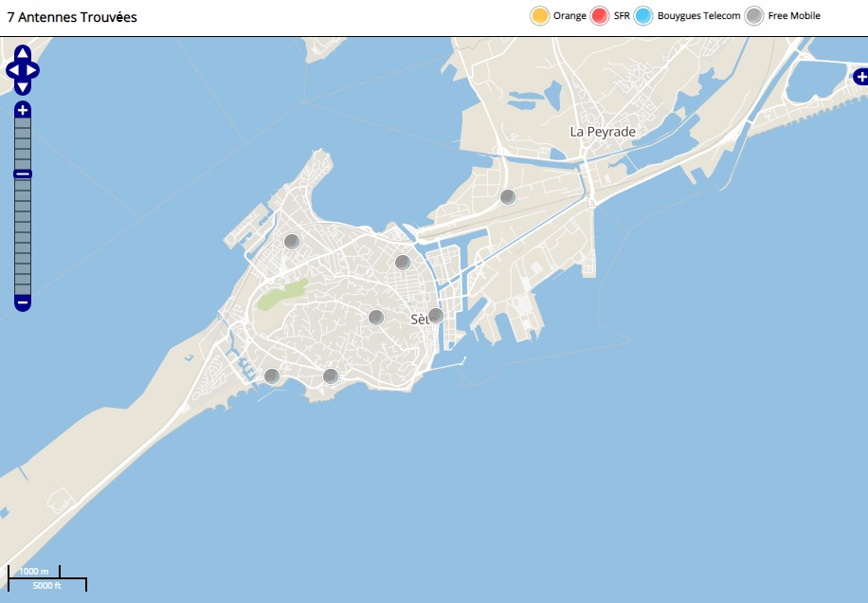Select the antenna marker overlapping the Sète label
This screenshot has height=603, width=868.
(x=436, y=316)
